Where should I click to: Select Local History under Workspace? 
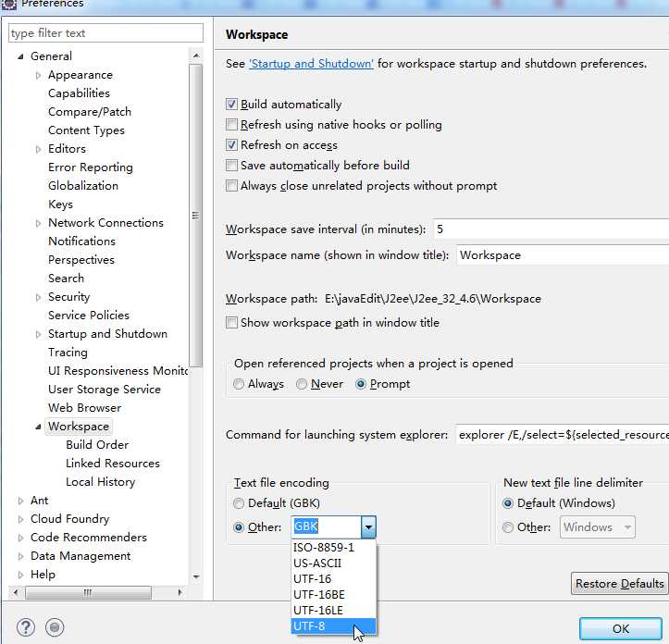point(100,482)
